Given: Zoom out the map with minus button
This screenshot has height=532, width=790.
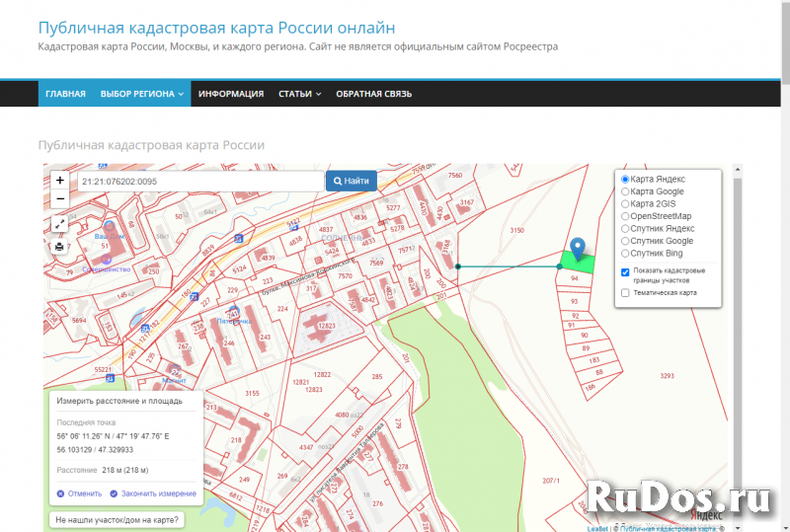Looking at the screenshot, I should click(59, 198).
